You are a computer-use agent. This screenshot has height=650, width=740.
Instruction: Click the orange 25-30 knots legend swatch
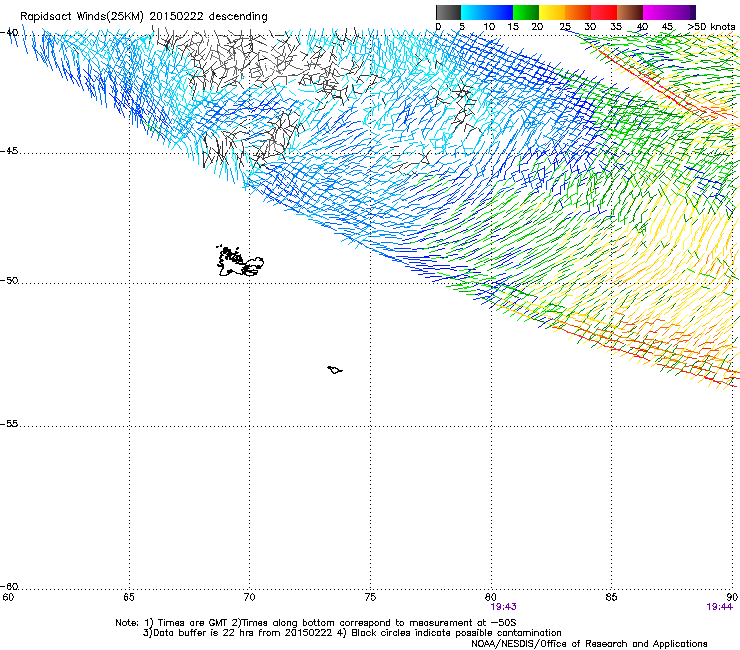(578, 12)
